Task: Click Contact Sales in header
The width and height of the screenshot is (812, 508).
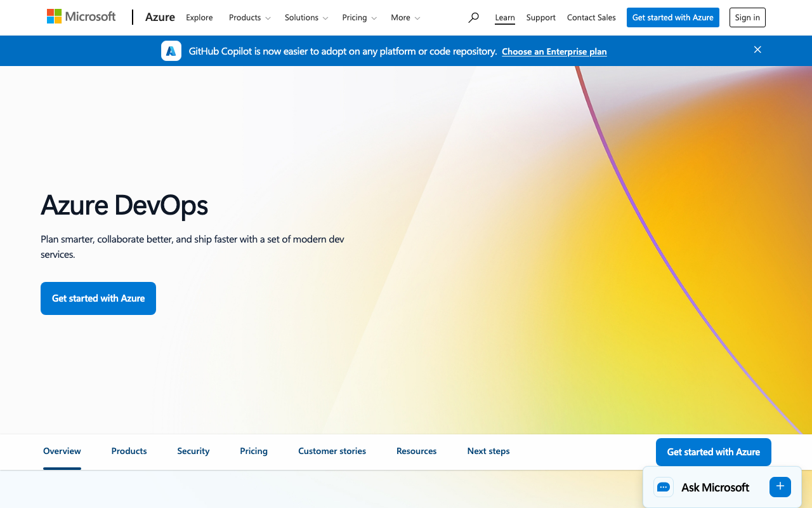Action: (x=591, y=18)
